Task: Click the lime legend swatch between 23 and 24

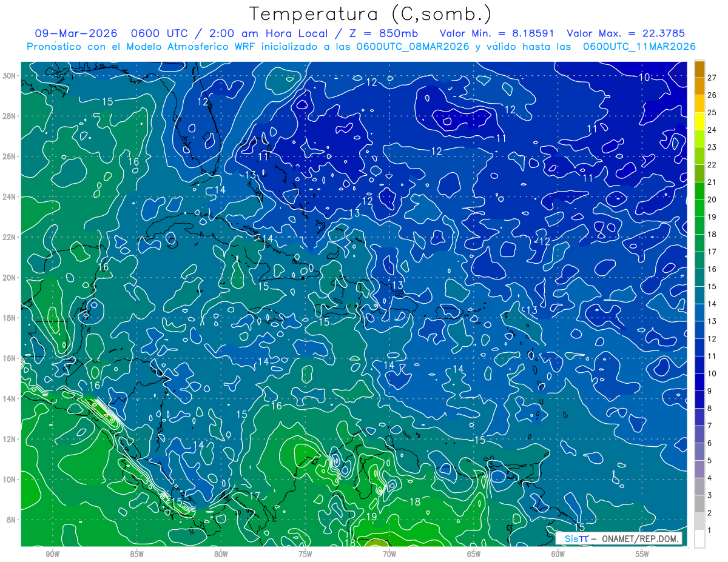Action: point(699,138)
